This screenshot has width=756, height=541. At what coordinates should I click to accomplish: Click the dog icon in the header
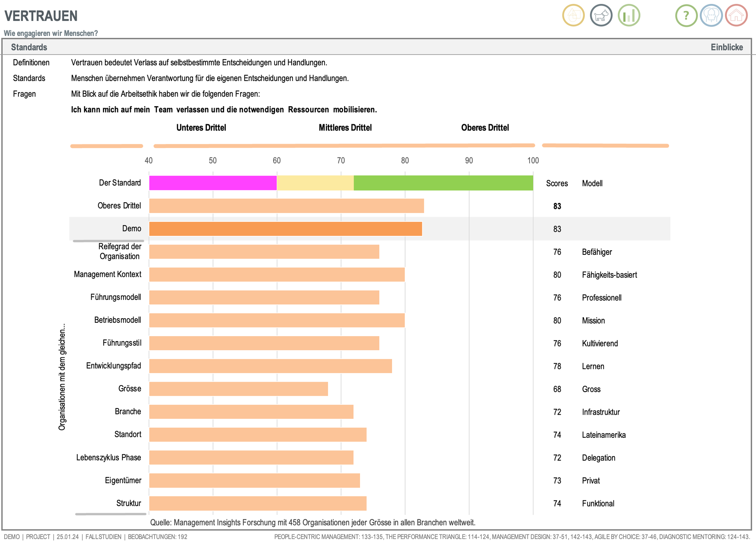click(601, 15)
